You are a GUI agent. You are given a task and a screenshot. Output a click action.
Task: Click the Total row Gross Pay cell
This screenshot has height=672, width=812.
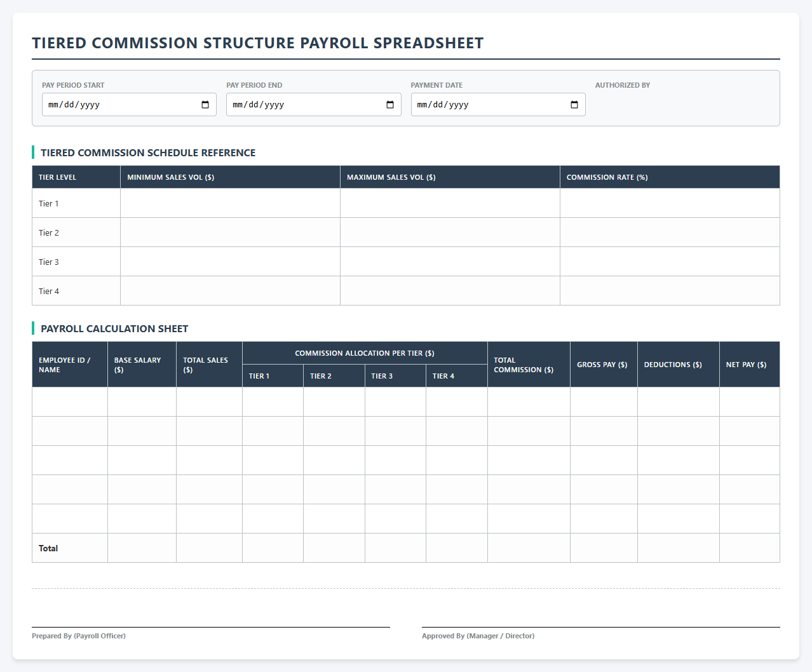tap(604, 548)
